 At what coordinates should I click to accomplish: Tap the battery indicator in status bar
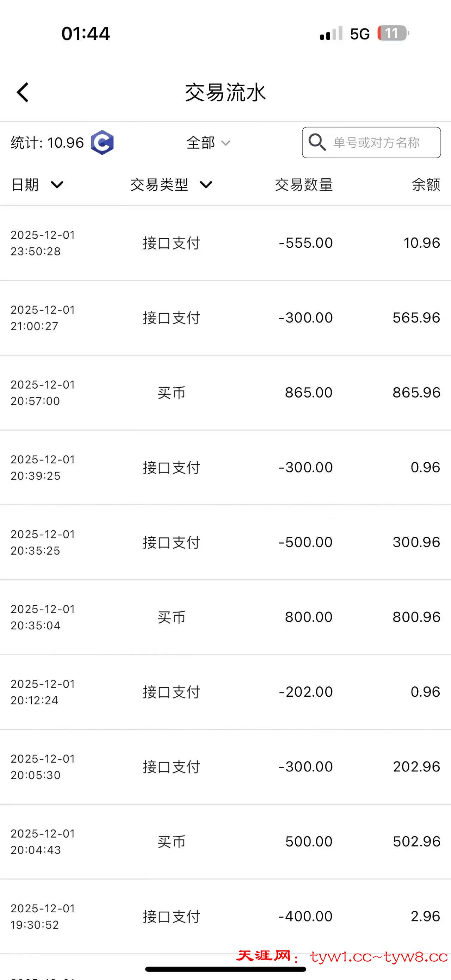[393, 33]
